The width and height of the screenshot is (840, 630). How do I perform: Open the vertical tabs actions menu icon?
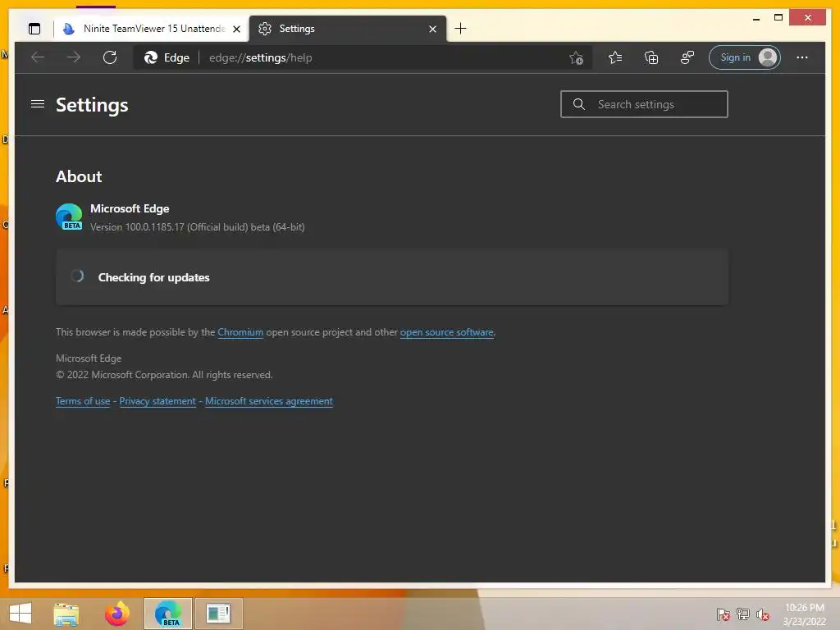click(x=34, y=29)
